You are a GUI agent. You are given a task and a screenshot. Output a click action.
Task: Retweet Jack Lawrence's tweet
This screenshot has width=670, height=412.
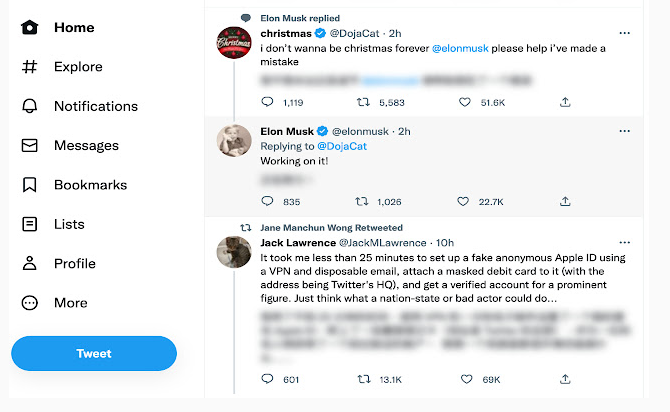363,379
